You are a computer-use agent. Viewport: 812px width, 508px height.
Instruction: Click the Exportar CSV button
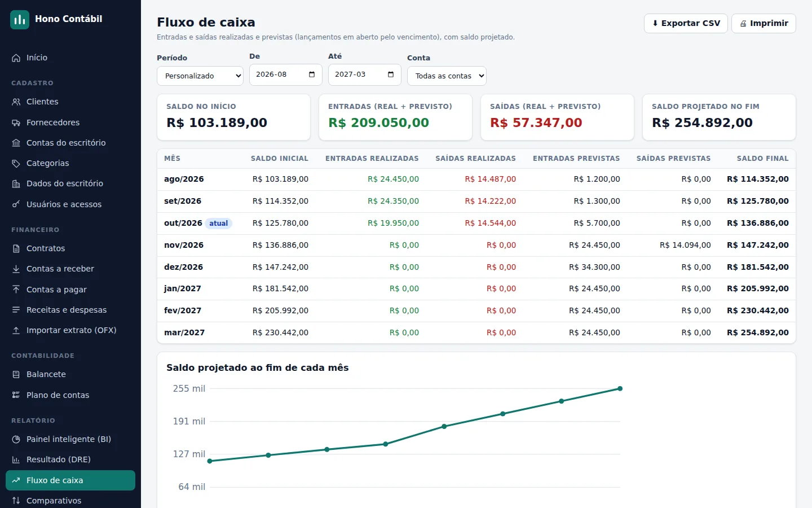pyautogui.click(x=686, y=23)
